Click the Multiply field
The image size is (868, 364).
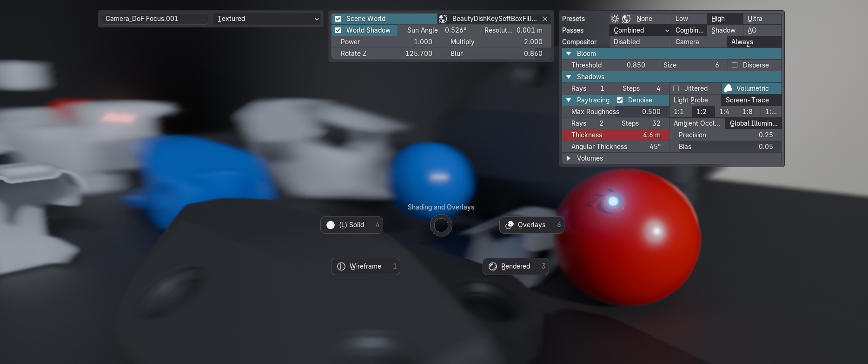point(496,42)
